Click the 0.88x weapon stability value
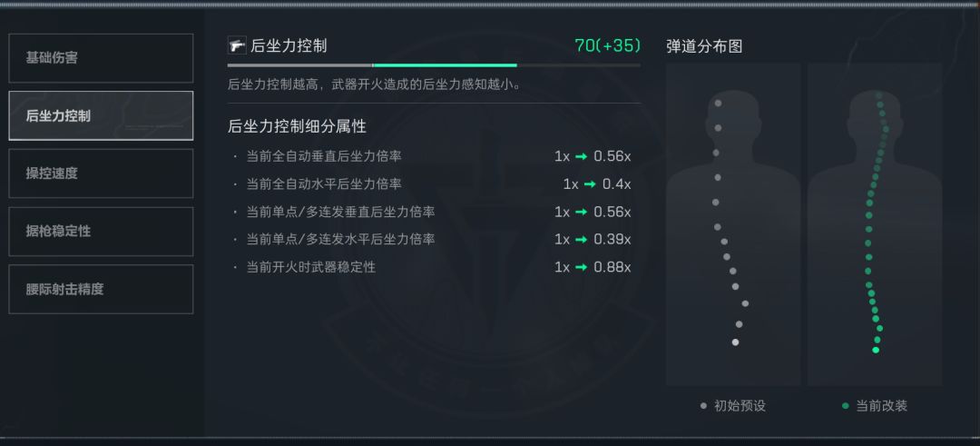Viewport: 980px width, 446px height. [612, 267]
